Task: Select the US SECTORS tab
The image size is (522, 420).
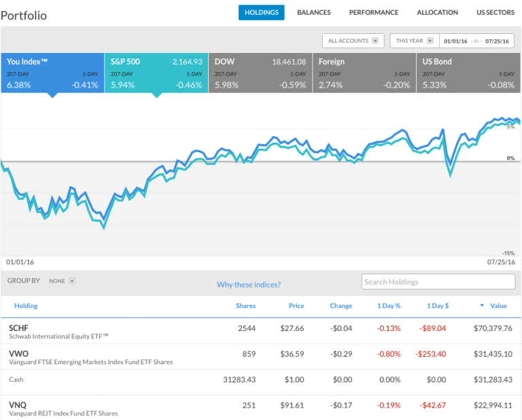Action: (x=495, y=12)
